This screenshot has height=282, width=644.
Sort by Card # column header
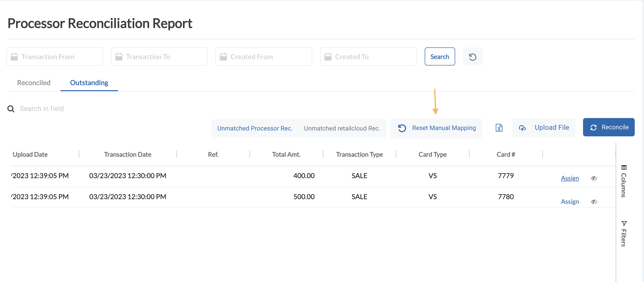coord(505,154)
